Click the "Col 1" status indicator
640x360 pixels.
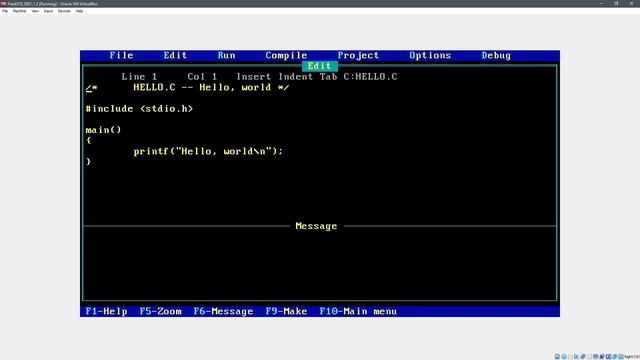click(x=202, y=77)
